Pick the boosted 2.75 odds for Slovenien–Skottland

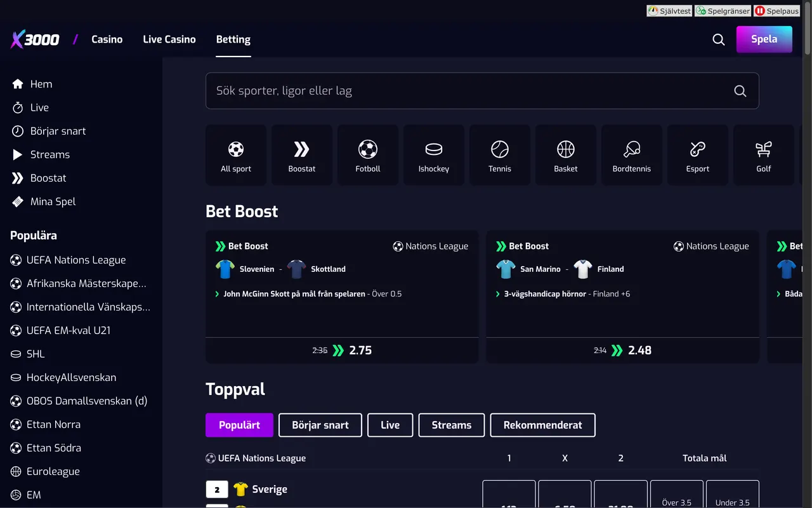click(342, 351)
